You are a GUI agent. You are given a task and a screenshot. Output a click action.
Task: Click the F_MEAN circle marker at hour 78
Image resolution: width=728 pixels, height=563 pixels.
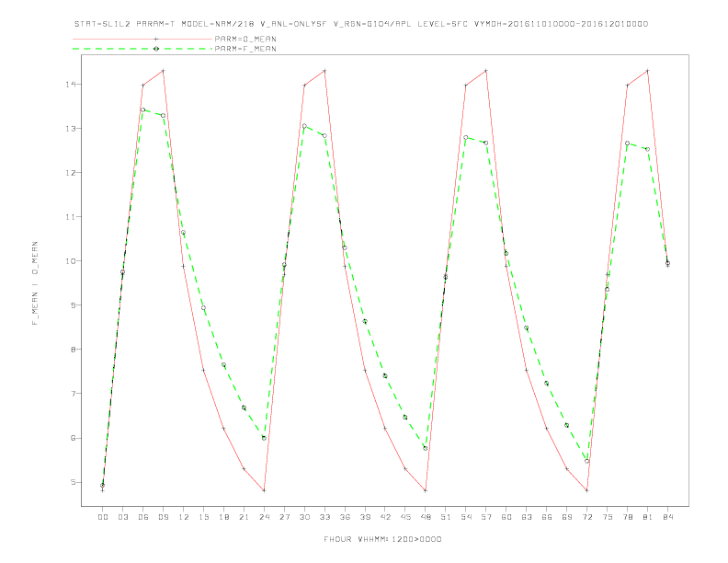(628, 144)
